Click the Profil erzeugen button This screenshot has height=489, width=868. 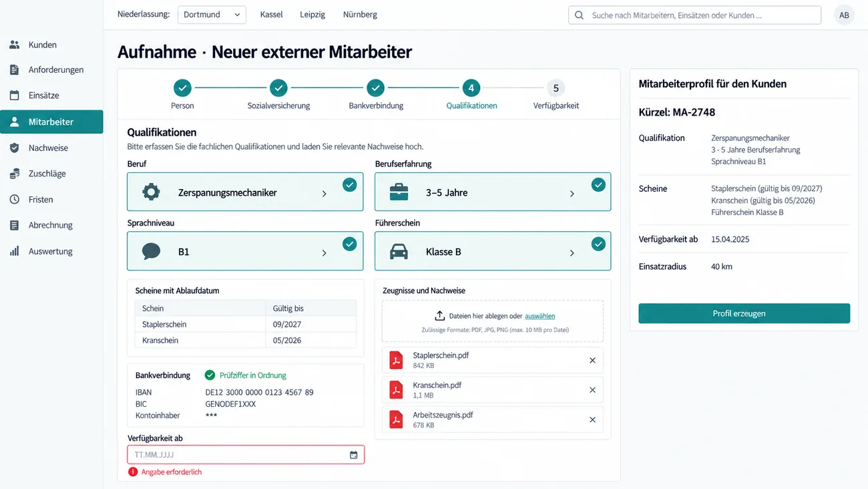click(x=744, y=313)
